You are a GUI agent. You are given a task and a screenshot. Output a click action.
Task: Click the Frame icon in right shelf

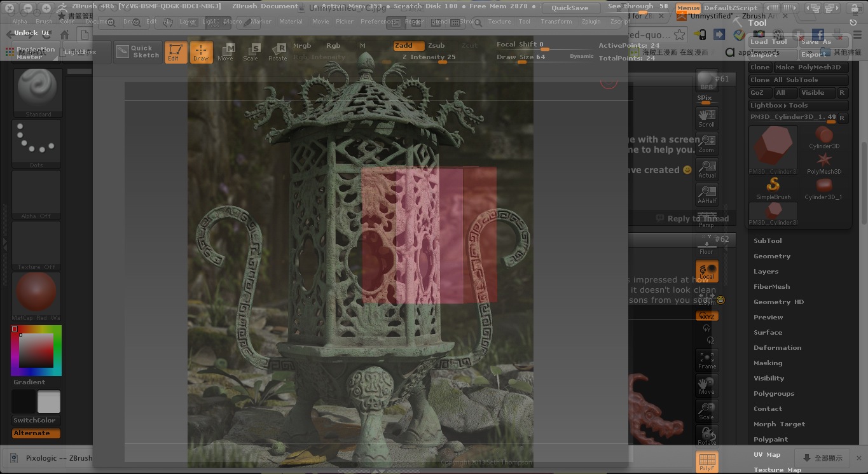pos(706,359)
